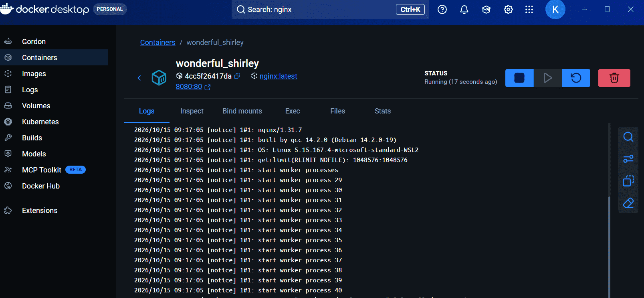This screenshot has height=298, width=644.
Task: Open Gordon in the sidebar
Action: [54, 42]
